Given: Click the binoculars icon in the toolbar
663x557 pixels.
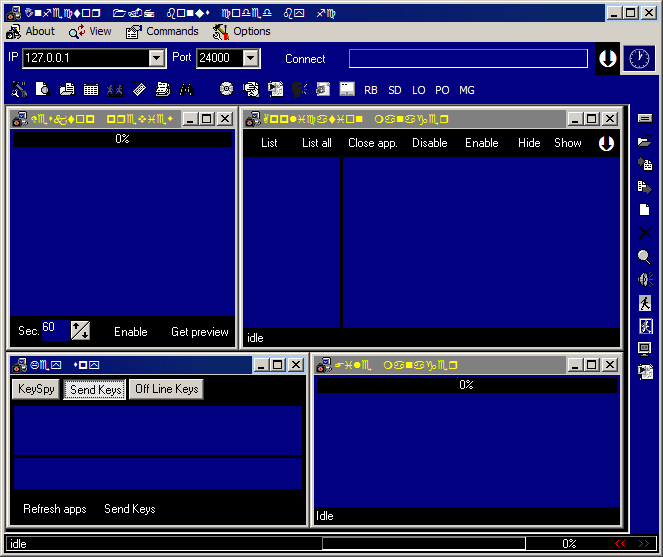Looking at the screenshot, I should 186,90.
